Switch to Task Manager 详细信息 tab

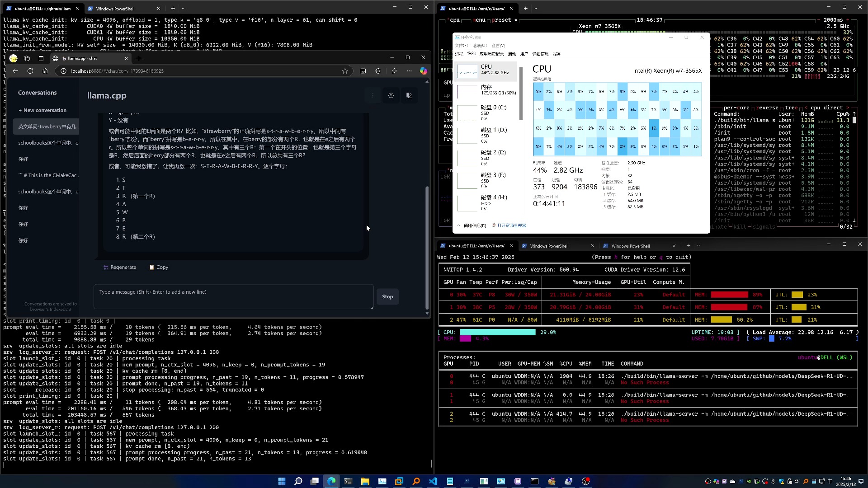tap(540, 54)
